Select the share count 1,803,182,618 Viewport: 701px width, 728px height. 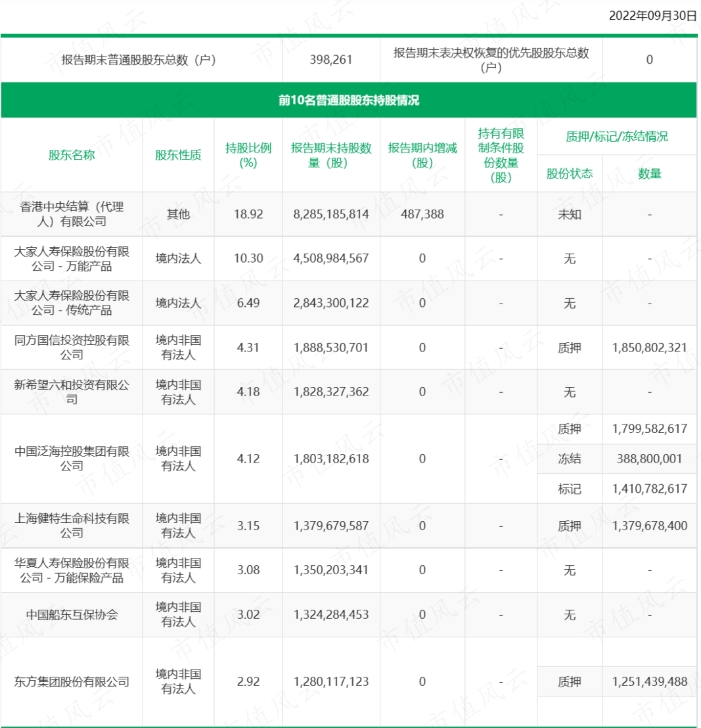click(x=331, y=459)
